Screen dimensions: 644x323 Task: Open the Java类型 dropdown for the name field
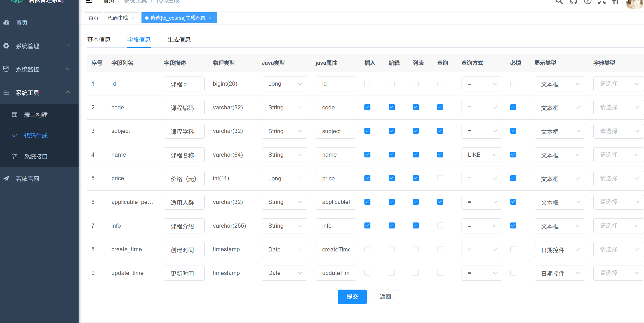[284, 155]
